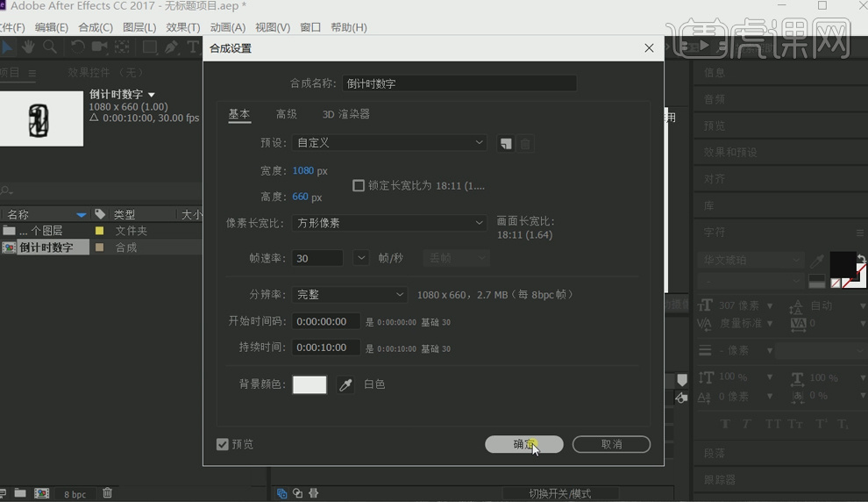Open the frame rate preset arrow dropdown
The height and width of the screenshot is (502, 868).
(x=361, y=258)
